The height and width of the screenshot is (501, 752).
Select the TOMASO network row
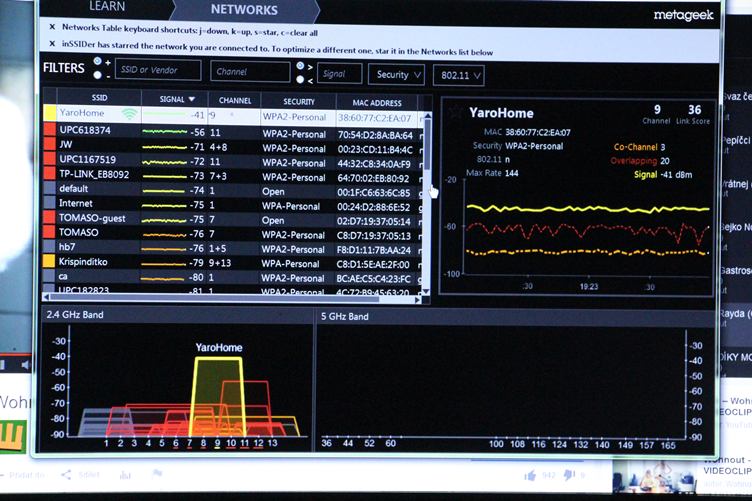coord(234,234)
